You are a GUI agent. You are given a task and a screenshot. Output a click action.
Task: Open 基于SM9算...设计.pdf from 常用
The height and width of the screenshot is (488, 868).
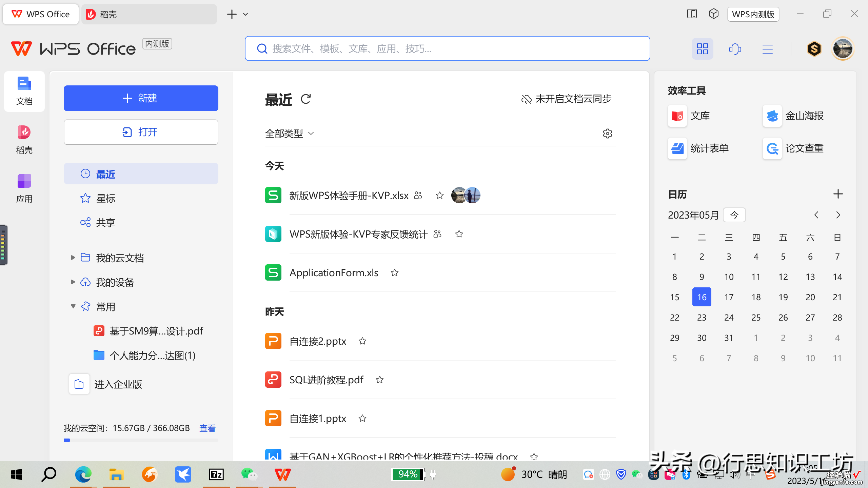[148, 331]
